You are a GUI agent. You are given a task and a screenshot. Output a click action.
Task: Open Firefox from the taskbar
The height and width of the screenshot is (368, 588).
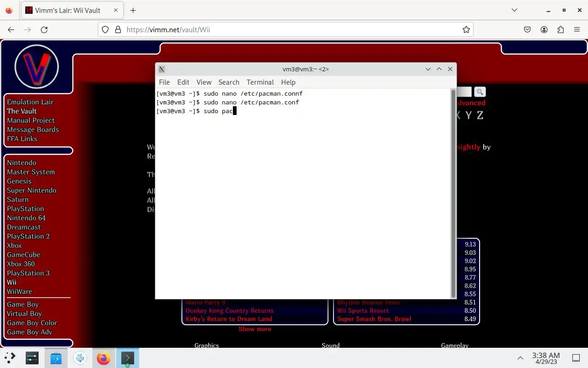[104, 358]
